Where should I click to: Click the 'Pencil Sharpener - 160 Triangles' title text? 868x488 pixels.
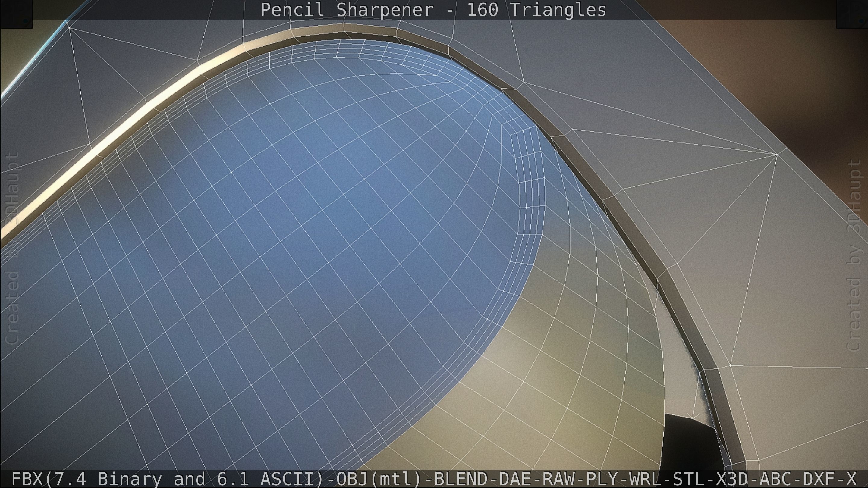pyautogui.click(x=433, y=10)
